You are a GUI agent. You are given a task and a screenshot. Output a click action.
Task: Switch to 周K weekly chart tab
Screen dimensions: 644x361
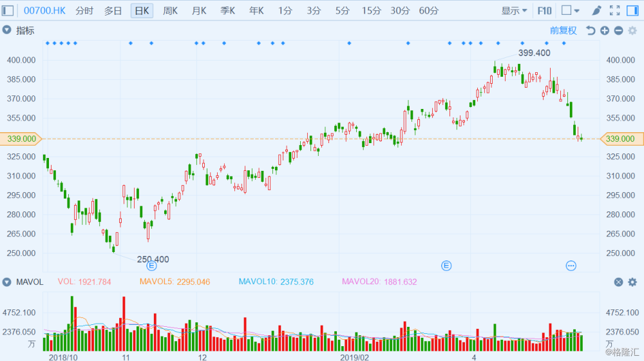click(x=170, y=11)
